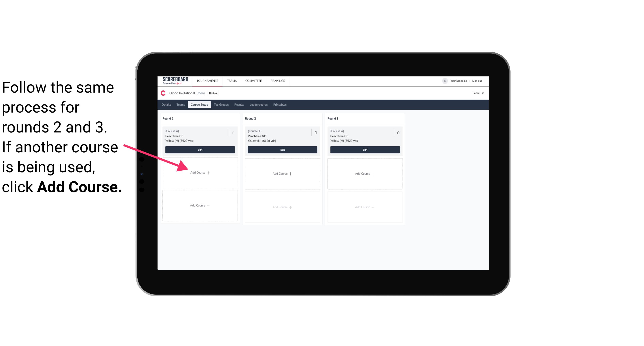Click the Course Setup tab
The height and width of the screenshot is (346, 644).
coord(199,105)
